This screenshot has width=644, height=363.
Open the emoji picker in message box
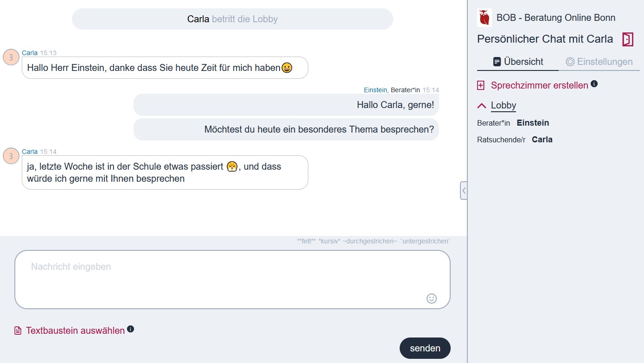pos(432,298)
